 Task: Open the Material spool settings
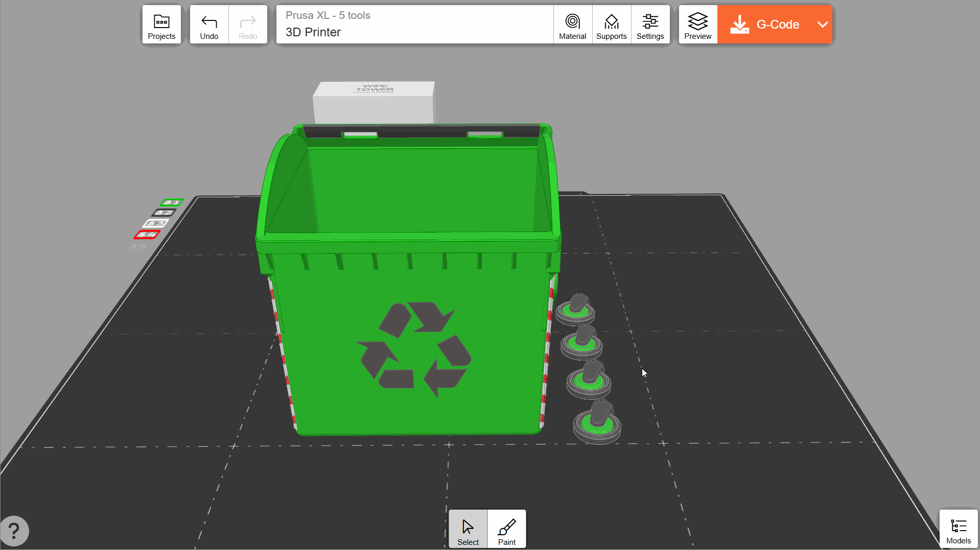tap(572, 25)
